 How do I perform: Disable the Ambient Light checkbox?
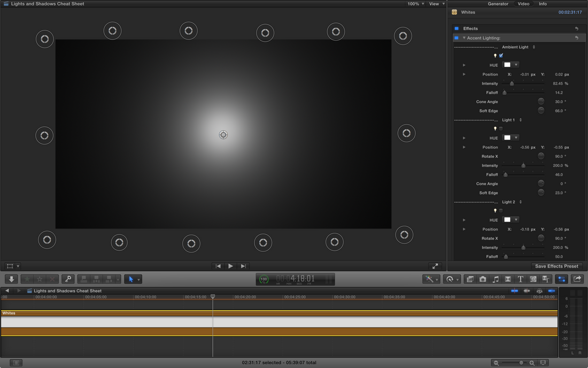[x=501, y=56]
